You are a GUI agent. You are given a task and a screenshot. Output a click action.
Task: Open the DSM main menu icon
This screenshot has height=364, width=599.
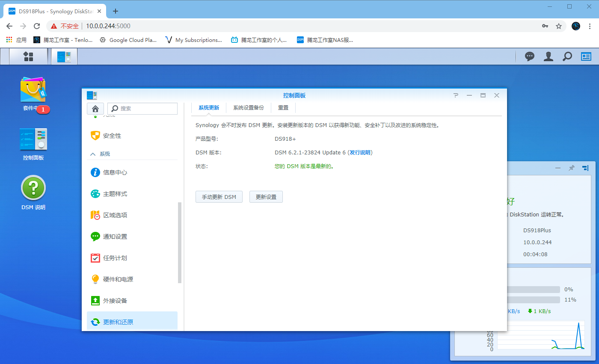(x=28, y=56)
